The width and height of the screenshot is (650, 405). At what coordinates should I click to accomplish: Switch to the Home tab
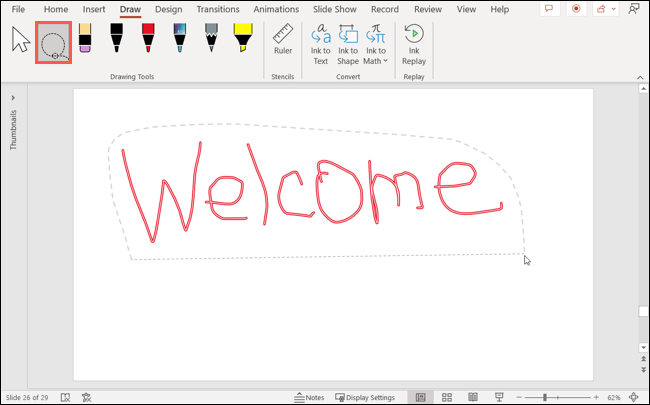point(56,9)
